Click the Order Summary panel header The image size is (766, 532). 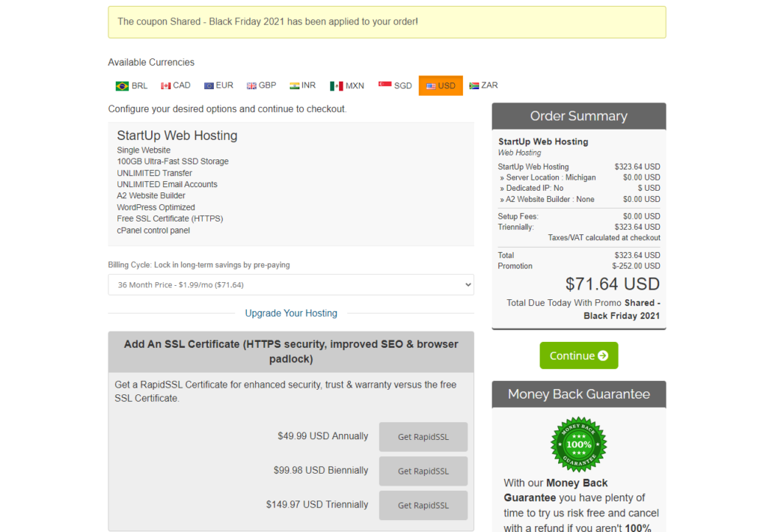pos(578,116)
